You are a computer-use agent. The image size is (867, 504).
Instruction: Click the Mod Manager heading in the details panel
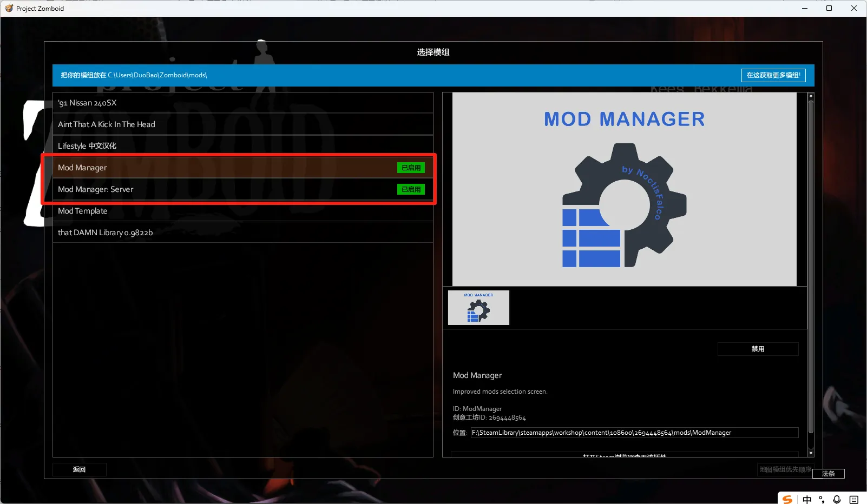(477, 375)
